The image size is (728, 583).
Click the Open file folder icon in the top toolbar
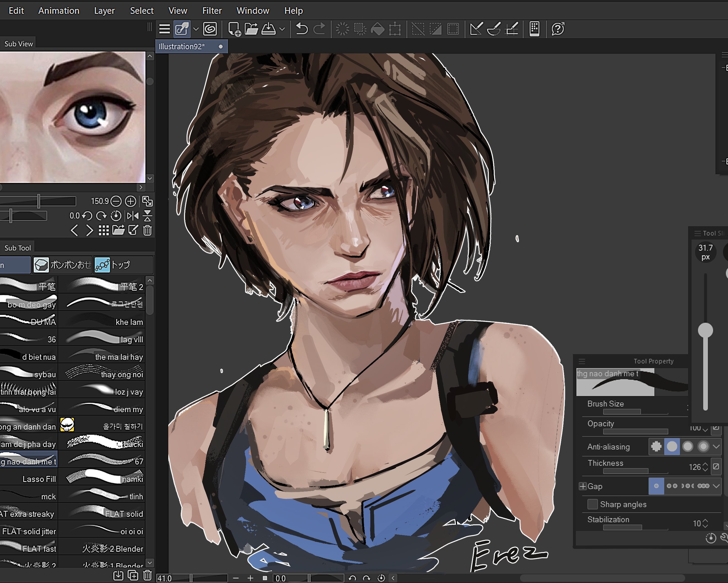251,29
